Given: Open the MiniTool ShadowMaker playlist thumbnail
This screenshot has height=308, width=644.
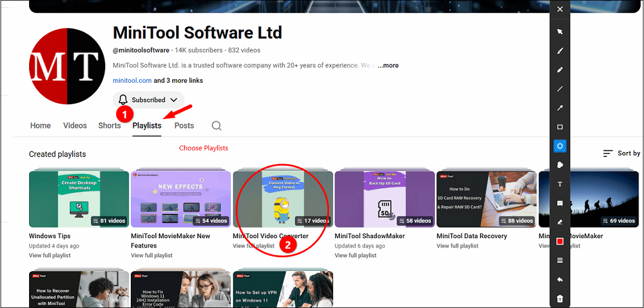Looking at the screenshot, I should pyautogui.click(x=385, y=199).
